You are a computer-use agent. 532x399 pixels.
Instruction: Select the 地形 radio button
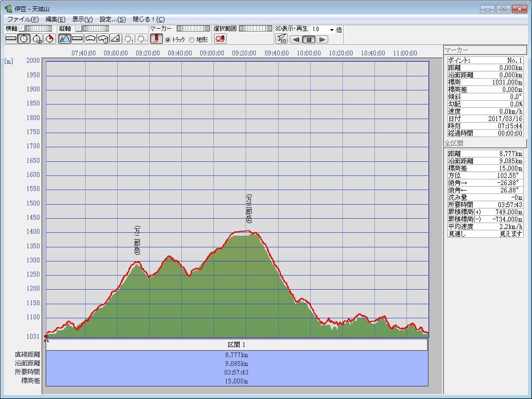192,40
